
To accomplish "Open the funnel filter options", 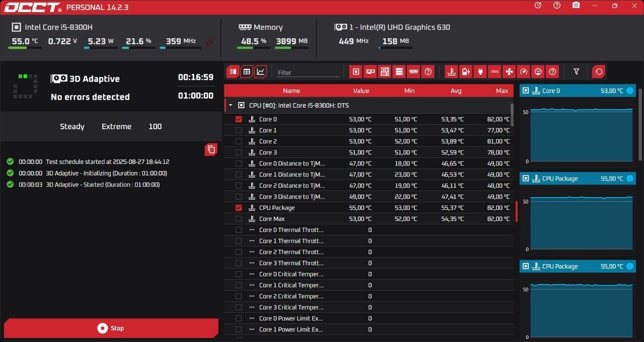I will [x=577, y=72].
